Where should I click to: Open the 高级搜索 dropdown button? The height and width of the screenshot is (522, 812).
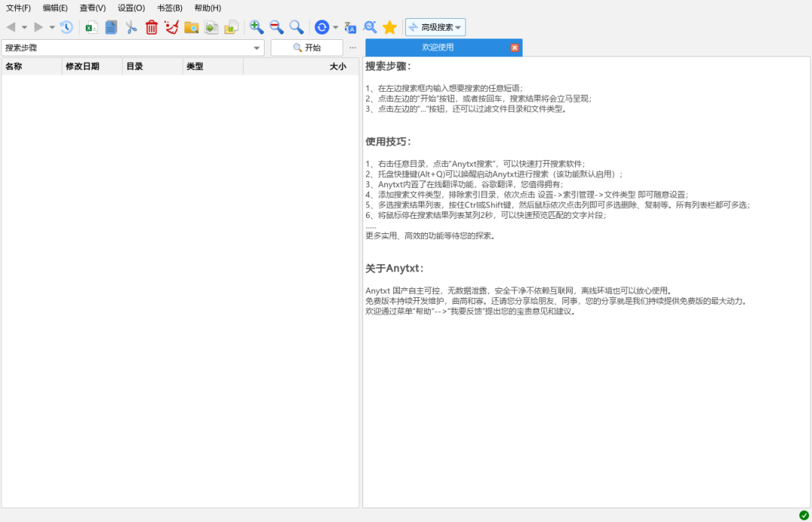[x=435, y=27]
